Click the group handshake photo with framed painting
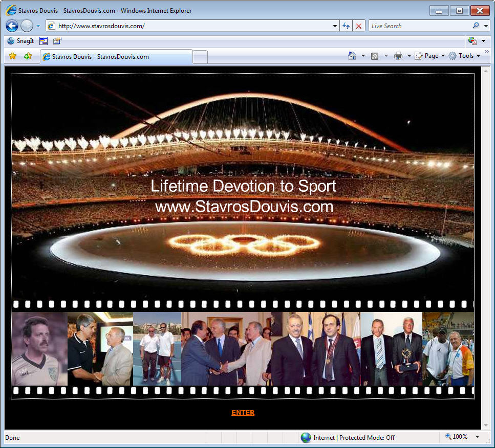 (x=226, y=349)
